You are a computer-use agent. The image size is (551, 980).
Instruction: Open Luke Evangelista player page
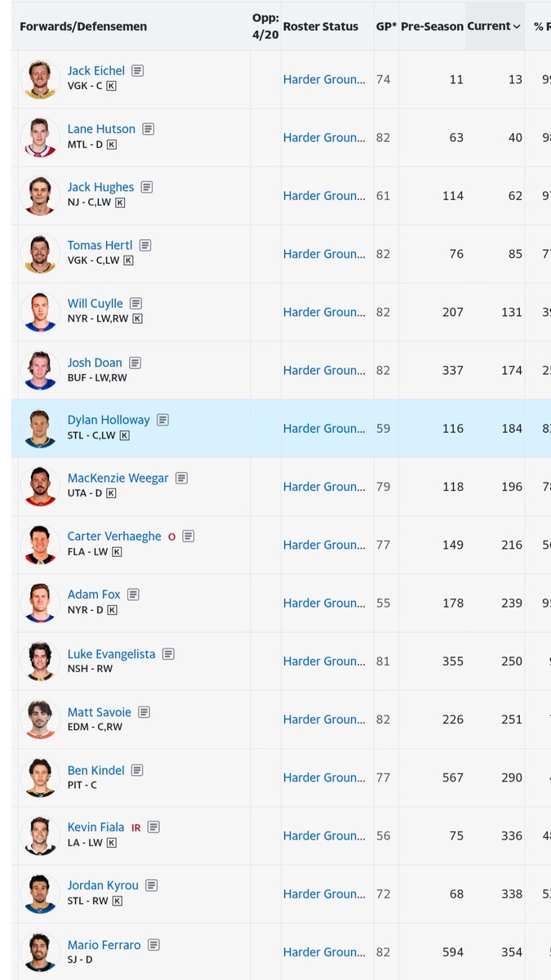point(111,654)
